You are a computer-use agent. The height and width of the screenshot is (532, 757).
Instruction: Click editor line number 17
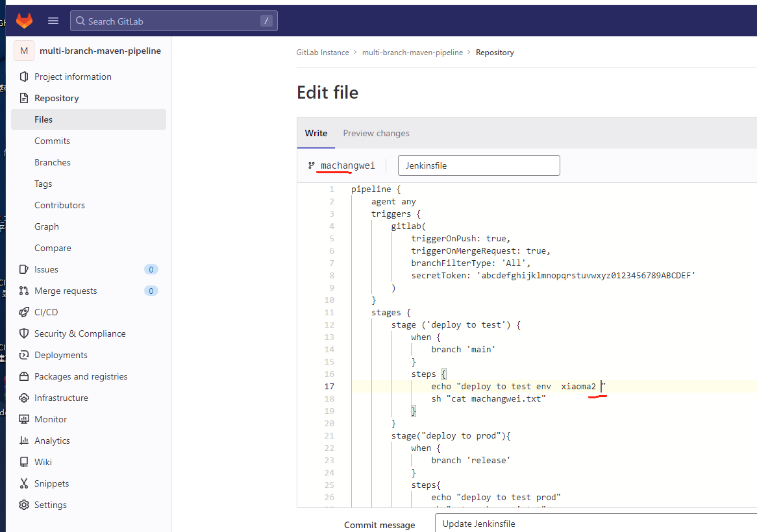coord(329,386)
